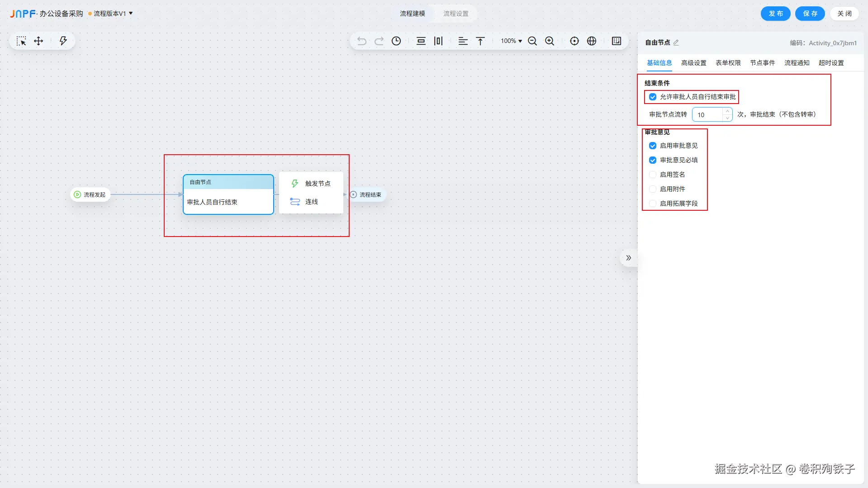The width and height of the screenshot is (868, 488).
Task: Increase the 审批节点流转 count stepper
Action: click(x=727, y=111)
